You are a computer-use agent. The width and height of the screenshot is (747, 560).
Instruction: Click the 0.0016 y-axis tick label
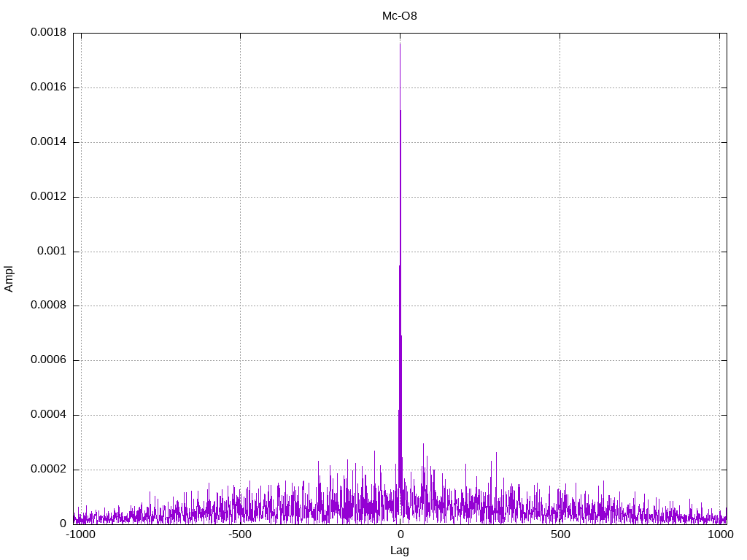(x=48, y=87)
